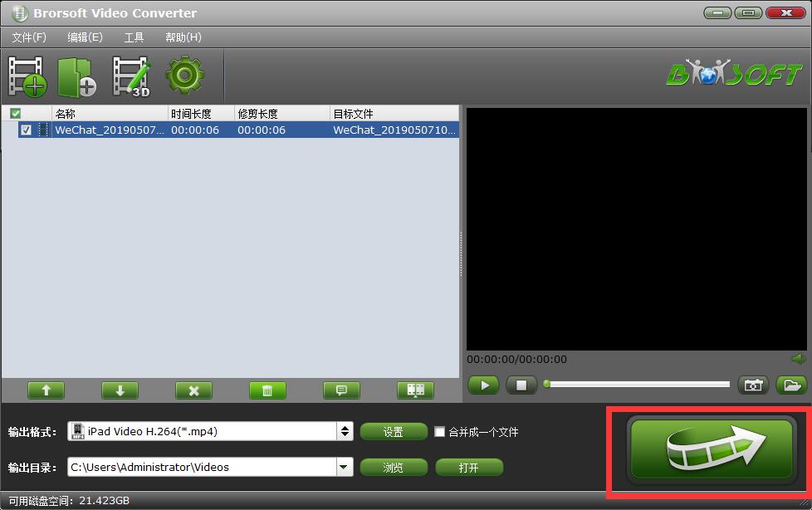
Task: Select the Add Video toolbar icon
Action: coord(26,75)
